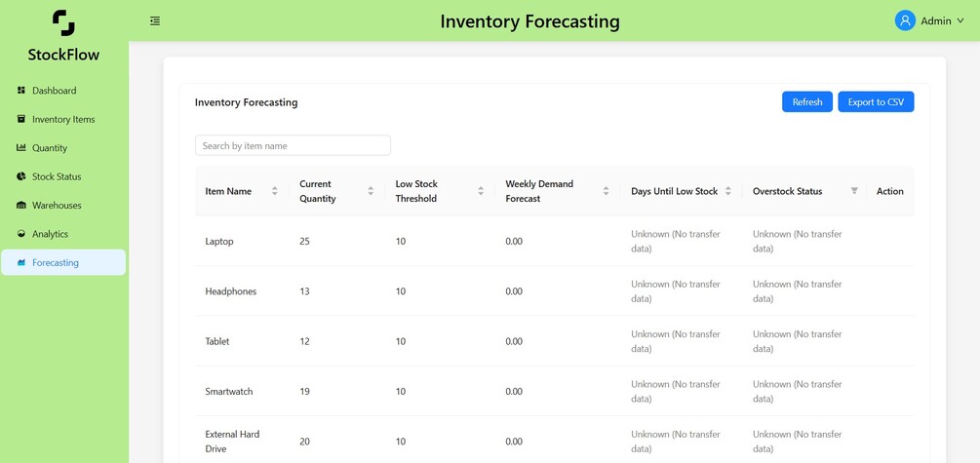Viewport: 980px width, 463px height.
Task: Click the Inventory Items box icon
Action: [21, 119]
